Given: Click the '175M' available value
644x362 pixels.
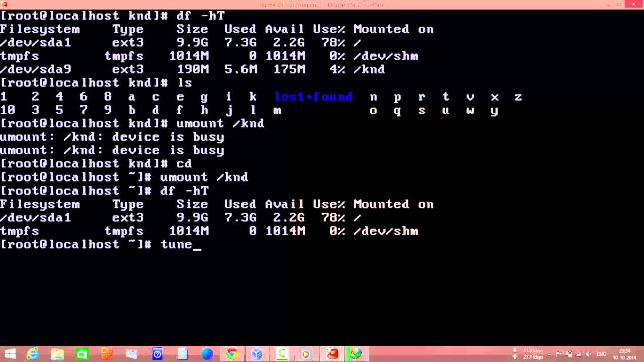Looking at the screenshot, I should click(289, 70).
